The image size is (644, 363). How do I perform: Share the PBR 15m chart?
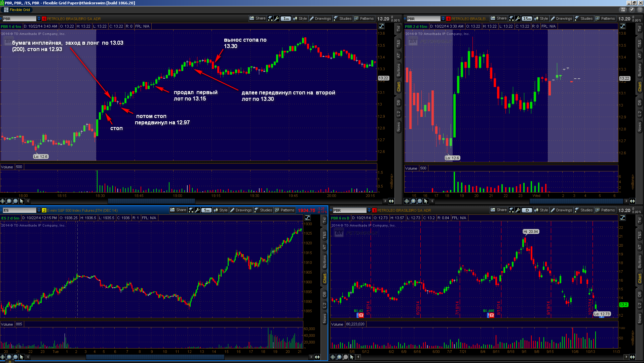click(499, 18)
